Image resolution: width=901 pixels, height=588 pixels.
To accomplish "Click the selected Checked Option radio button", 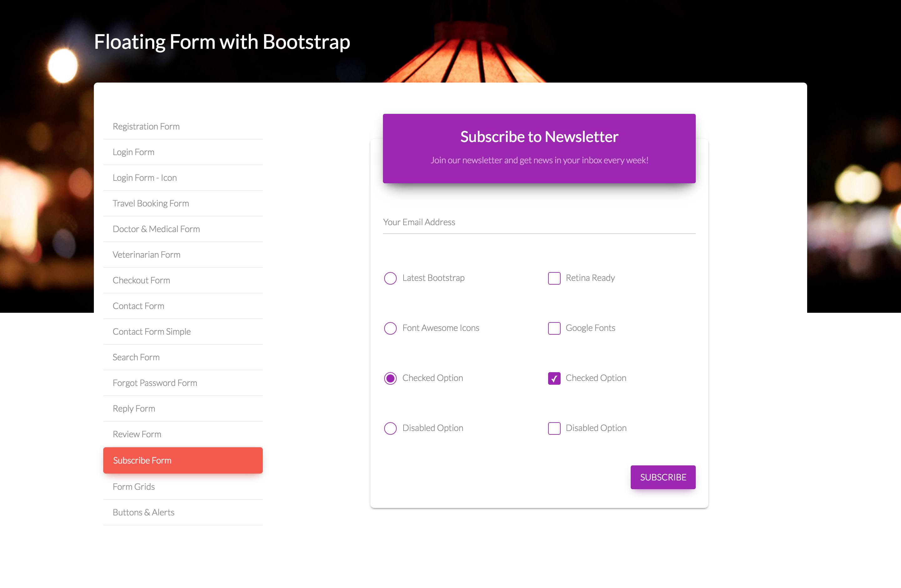I will [390, 378].
